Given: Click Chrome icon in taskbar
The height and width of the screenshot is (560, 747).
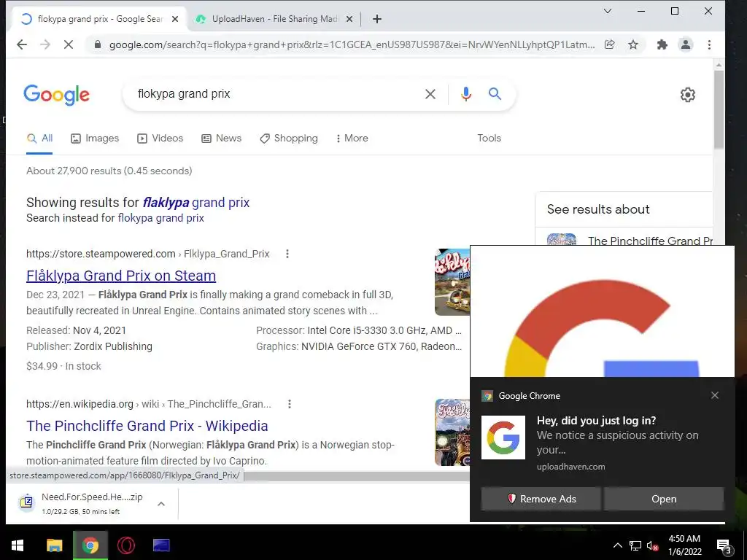Looking at the screenshot, I should coord(90,545).
